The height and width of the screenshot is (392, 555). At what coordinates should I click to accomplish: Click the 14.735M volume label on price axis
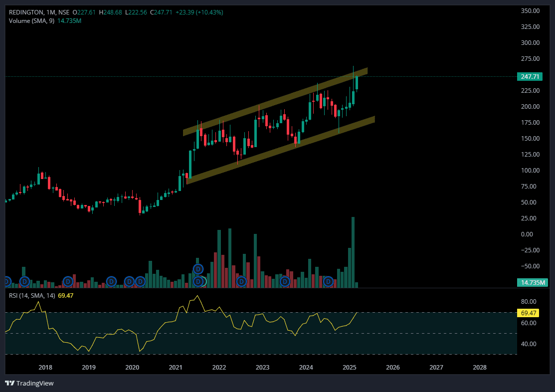pos(533,282)
